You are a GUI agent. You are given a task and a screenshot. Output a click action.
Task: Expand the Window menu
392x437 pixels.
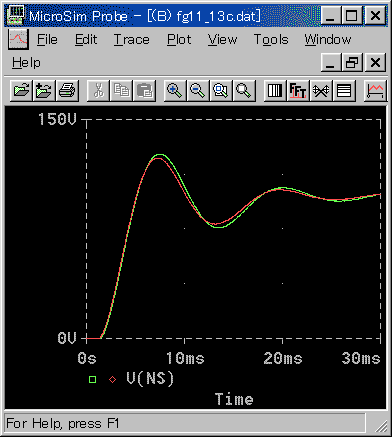click(328, 40)
